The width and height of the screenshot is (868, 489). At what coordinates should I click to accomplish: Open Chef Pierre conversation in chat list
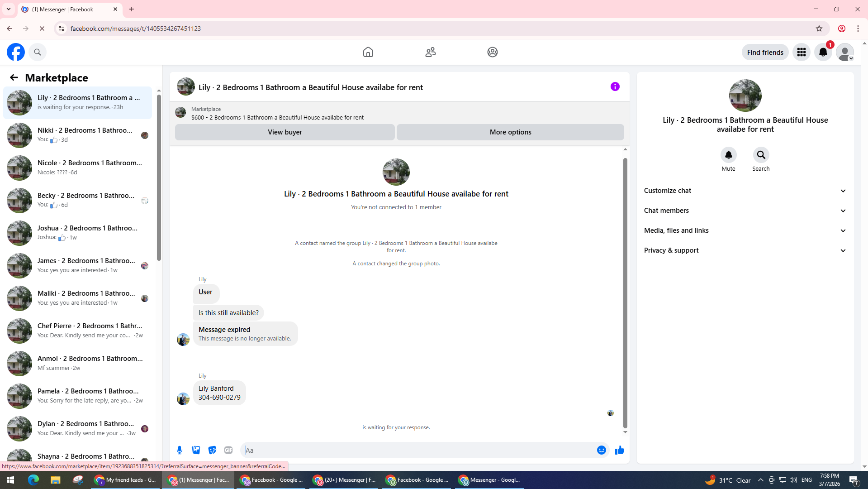click(x=77, y=331)
